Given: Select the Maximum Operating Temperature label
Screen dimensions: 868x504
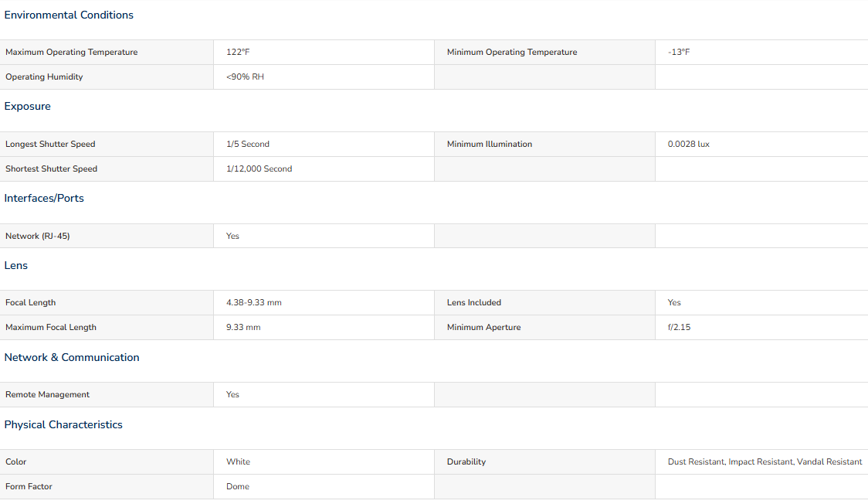Looking at the screenshot, I should pos(72,52).
